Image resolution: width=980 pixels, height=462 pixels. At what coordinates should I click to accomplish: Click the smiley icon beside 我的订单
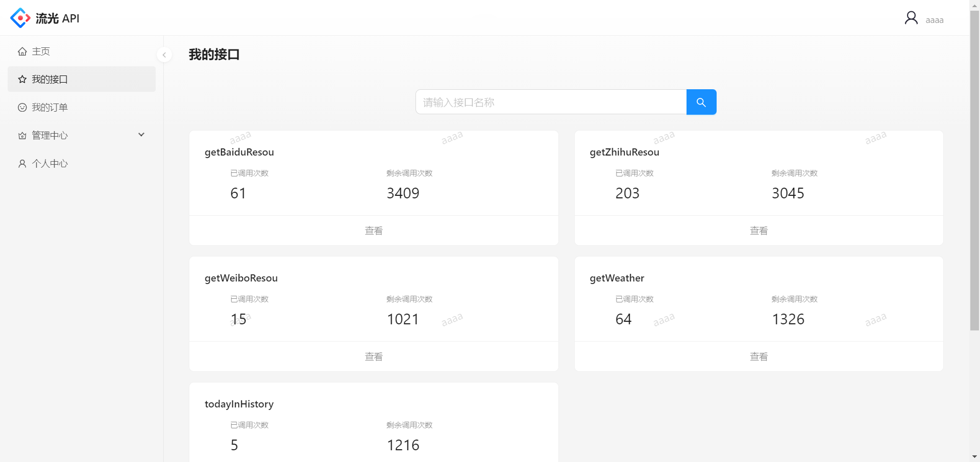pyautogui.click(x=22, y=108)
